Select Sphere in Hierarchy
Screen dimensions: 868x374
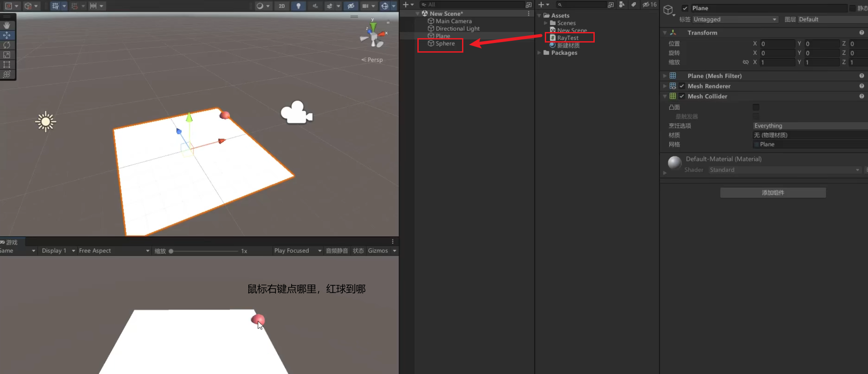(445, 43)
